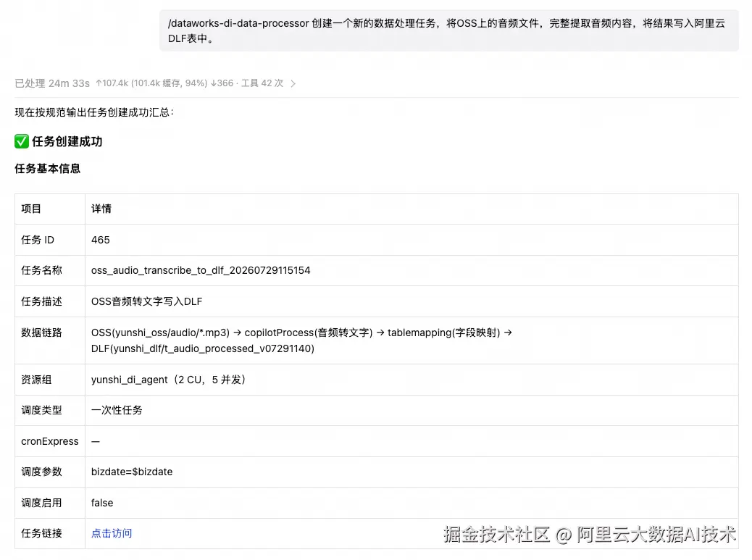The width and height of the screenshot is (752, 560).
Task: Click the 任务创建成功 heading text
Action: pos(67,141)
